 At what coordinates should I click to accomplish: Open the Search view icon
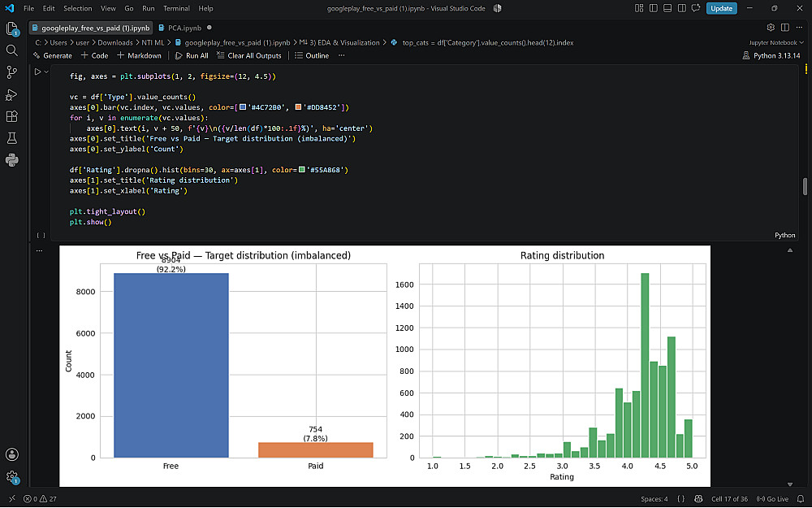[x=11, y=50]
